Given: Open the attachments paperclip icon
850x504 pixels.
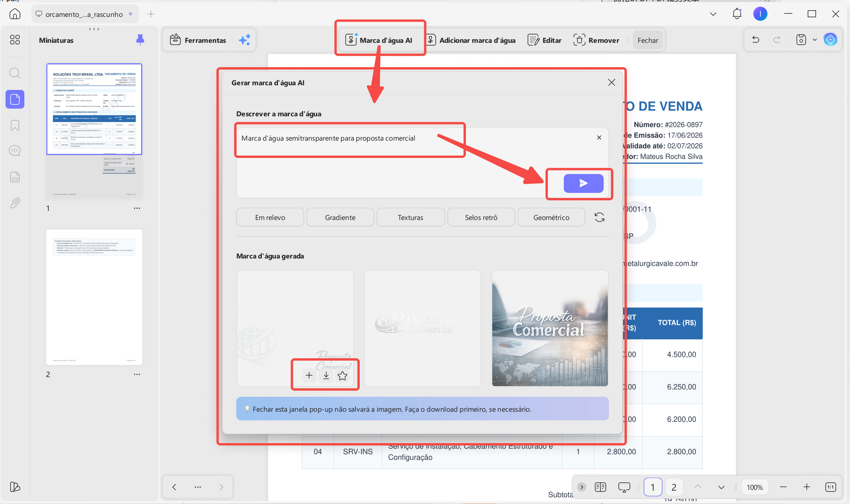Looking at the screenshot, I should pos(15,203).
